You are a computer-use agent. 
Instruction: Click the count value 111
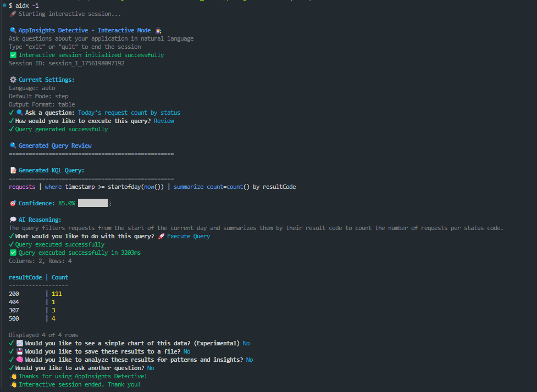(x=57, y=294)
